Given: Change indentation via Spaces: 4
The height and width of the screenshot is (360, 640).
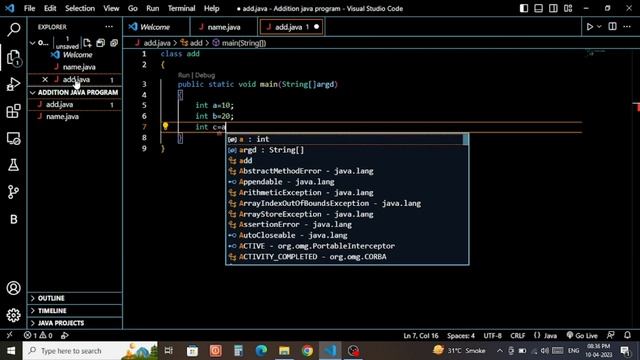Looking at the screenshot, I should tap(461, 336).
